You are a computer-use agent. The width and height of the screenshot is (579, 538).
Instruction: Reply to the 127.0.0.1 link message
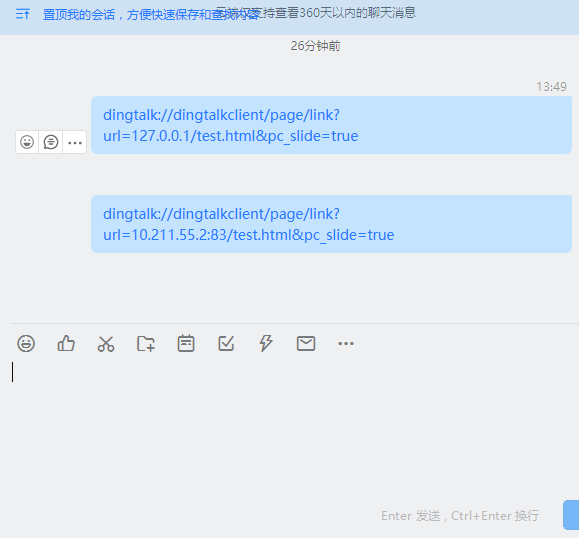pyautogui.click(x=51, y=142)
